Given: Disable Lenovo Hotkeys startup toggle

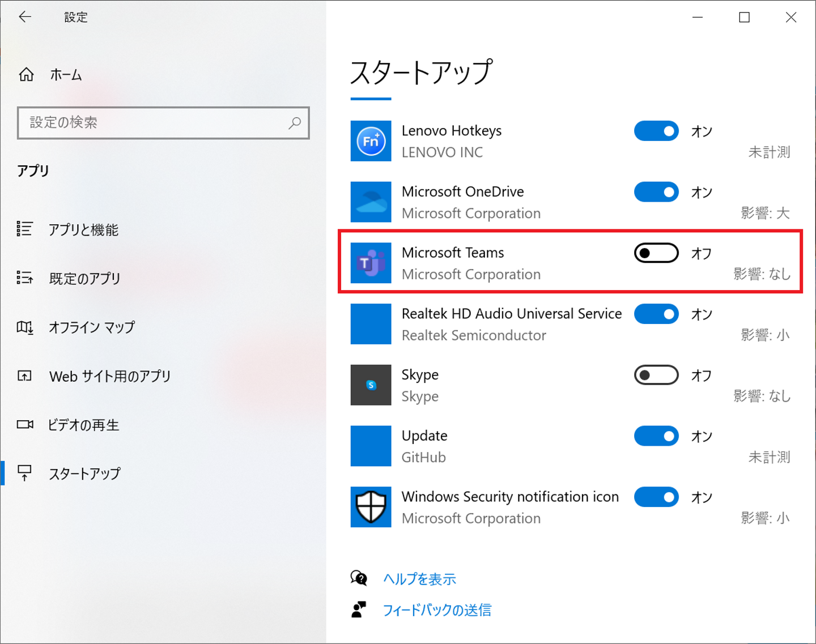Looking at the screenshot, I should click(656, 131).
